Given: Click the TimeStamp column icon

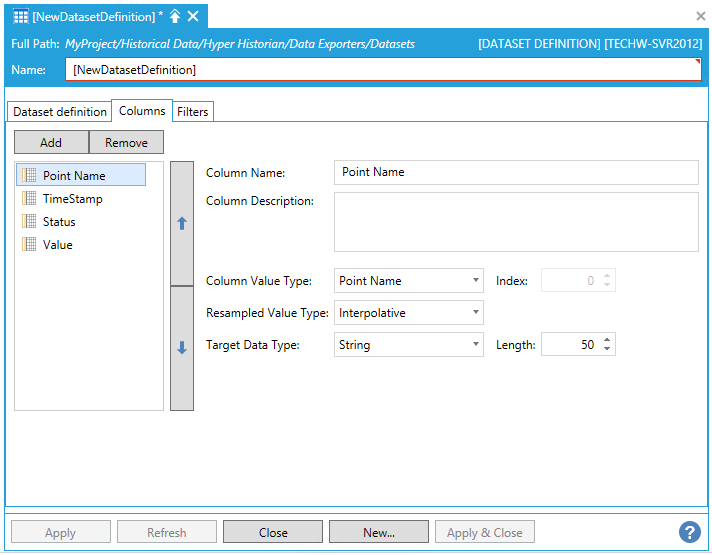Looking at the screenshot, I should pos(29,199).
